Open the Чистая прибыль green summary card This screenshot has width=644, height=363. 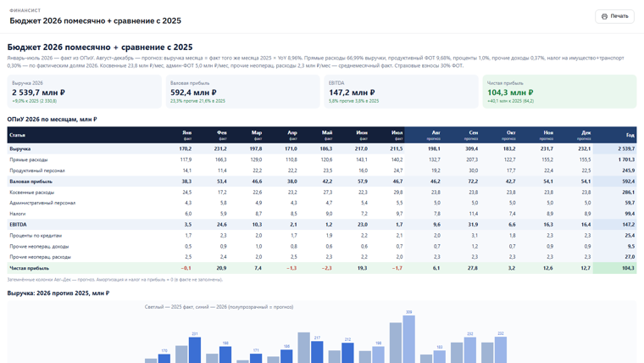pos(559,92)
